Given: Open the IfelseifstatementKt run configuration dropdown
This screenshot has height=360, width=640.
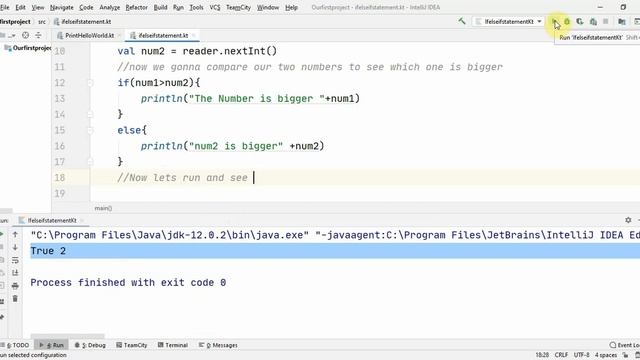Looking at the screenshot, I should click(x=509, y=22).
